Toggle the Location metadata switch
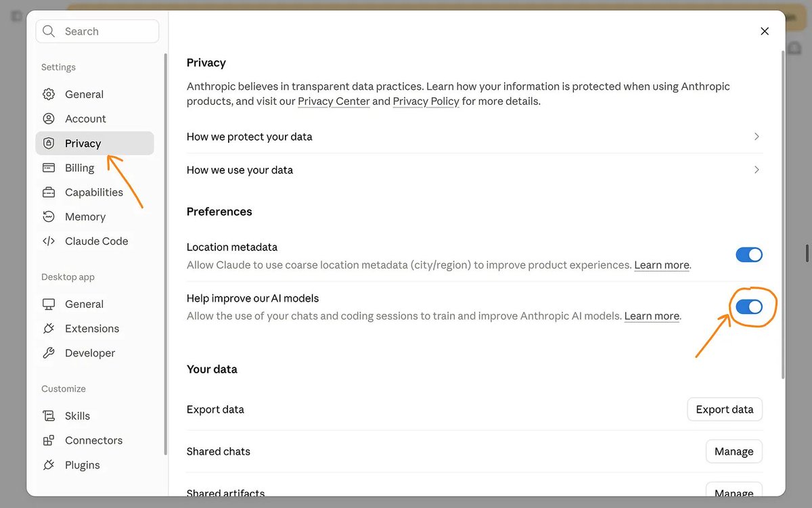This screenshot has width=812, height=508. (x=749, y=255)
